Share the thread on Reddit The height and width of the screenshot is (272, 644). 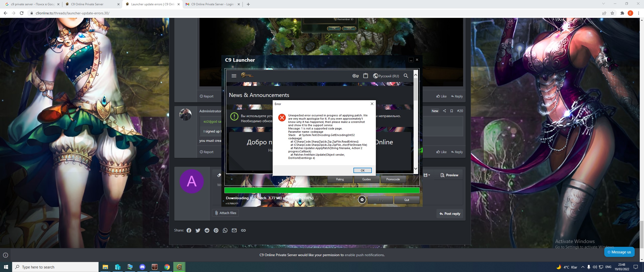point(207,230)
